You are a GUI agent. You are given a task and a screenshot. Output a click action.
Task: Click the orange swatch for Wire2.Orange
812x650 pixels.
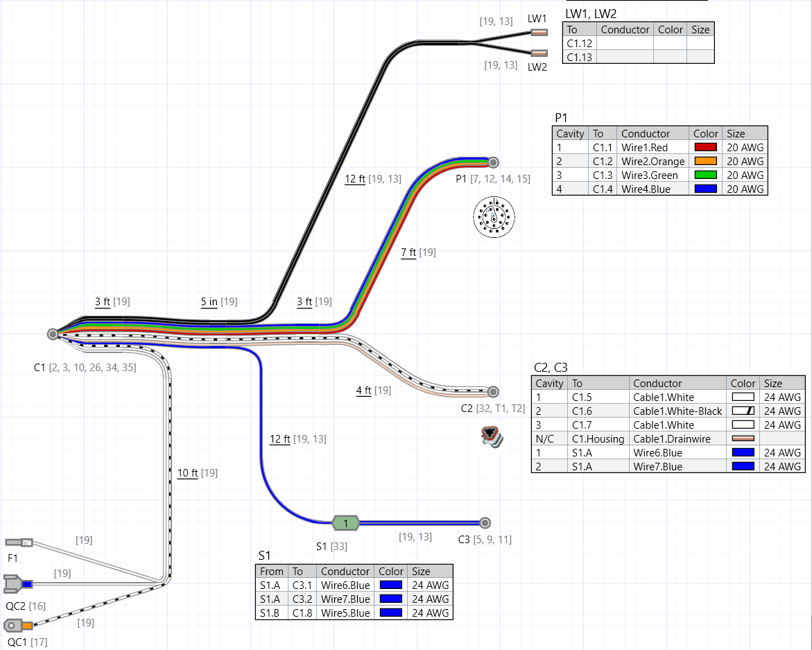click(x=705, y=161)
